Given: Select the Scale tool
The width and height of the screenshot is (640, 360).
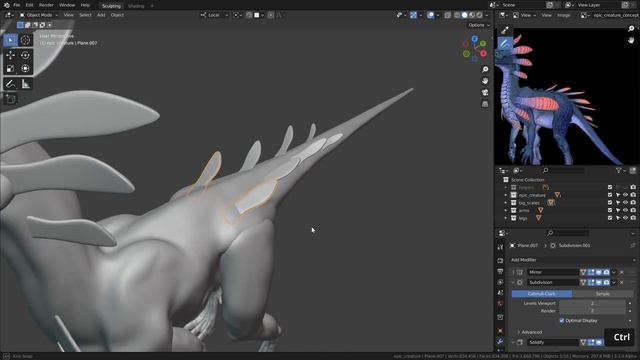Looking at the screenshot, I should pyautogui.click(x=10, y=69).
